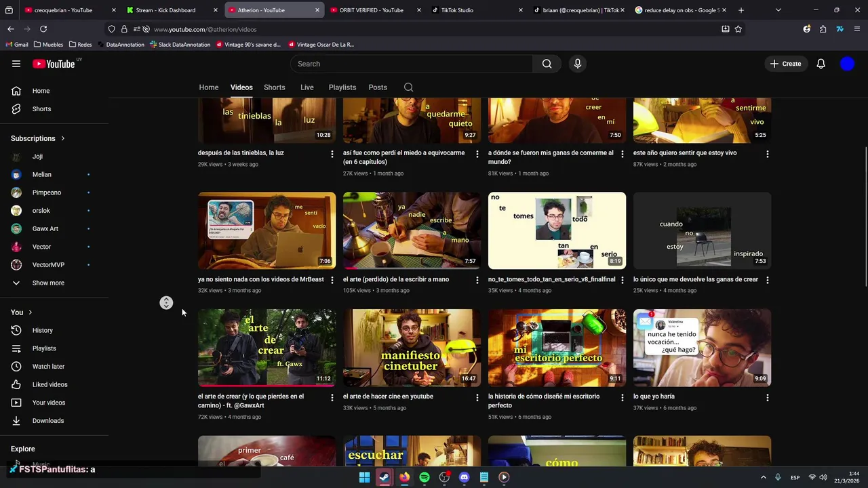
Task: Open options for 'lo único que me devuelve las ganas de crear'
Action: [x=767, y=280]
